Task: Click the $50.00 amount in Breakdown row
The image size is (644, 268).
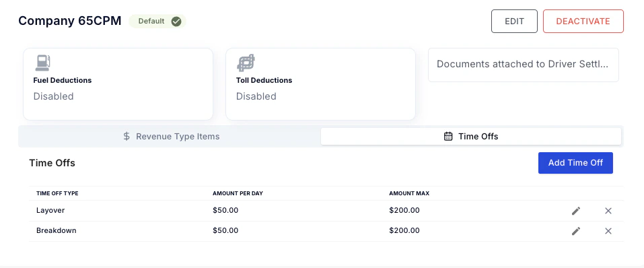Action: [x=225, y=230]
